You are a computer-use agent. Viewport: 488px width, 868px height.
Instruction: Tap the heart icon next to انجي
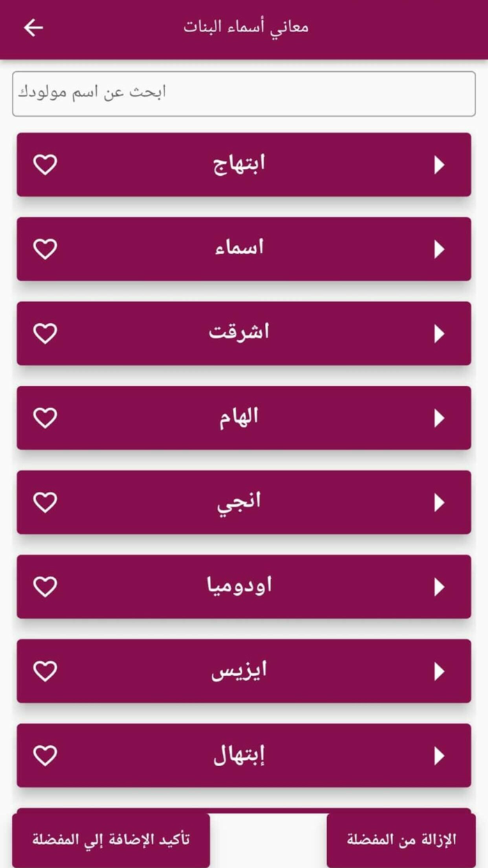coord(45,502)
